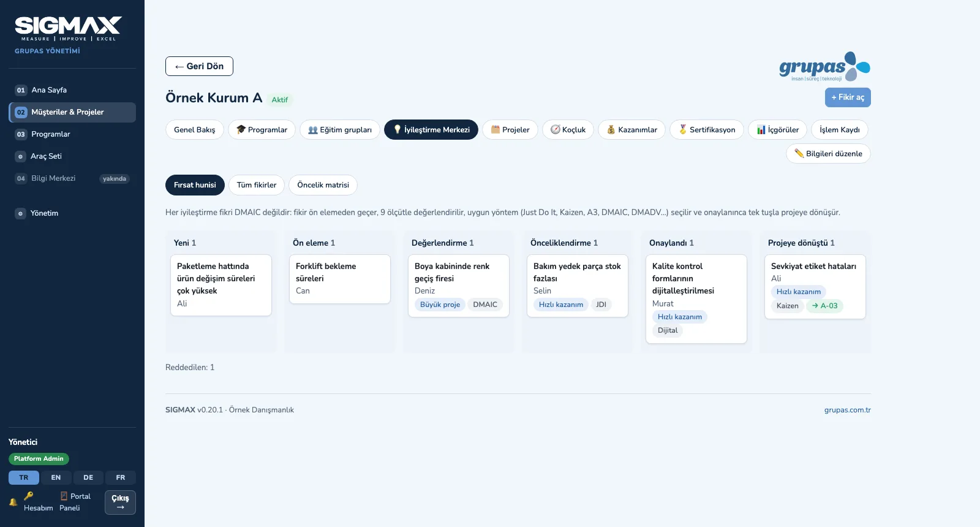The width and height of the screenshot is (980, 527).
Task: Go to the Koçluk compass tab
Action: (x=568, y=130)
